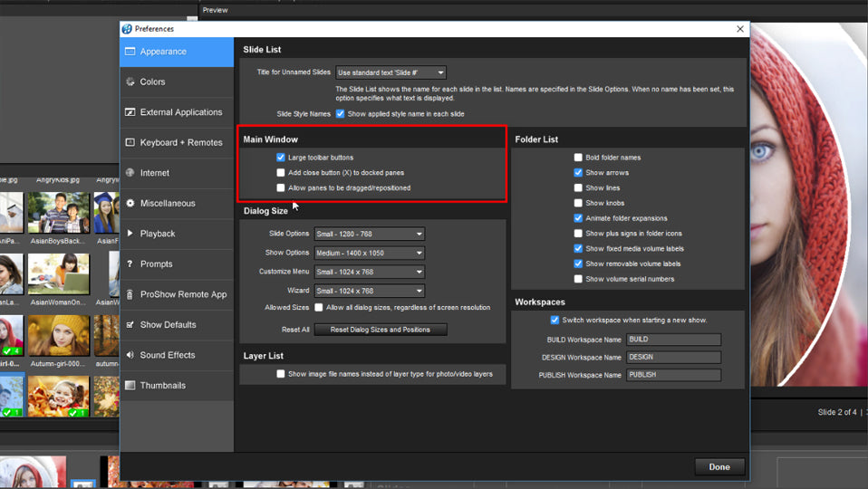
Task: Open Slide Options dialog size dropdown
Action: tap(370, 234)
